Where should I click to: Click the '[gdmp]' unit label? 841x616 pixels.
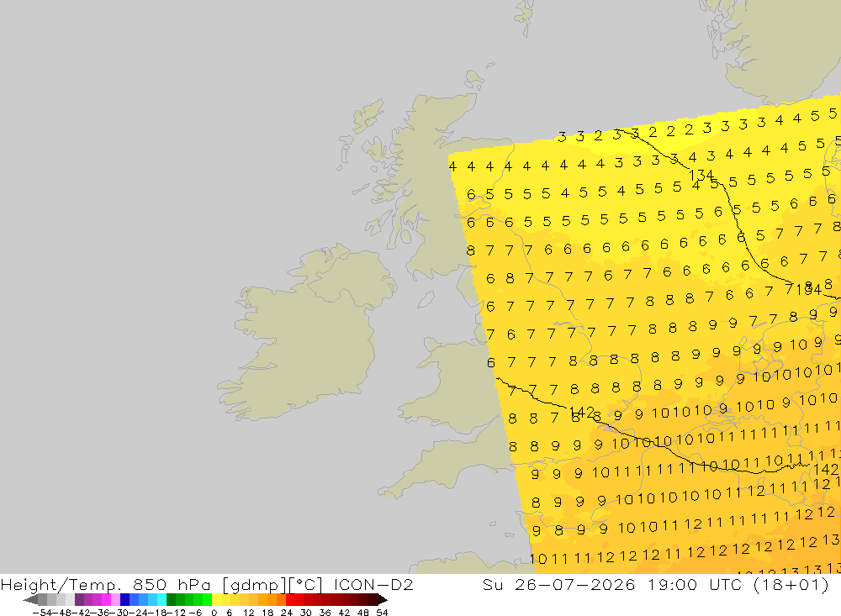[x=254, y=584]
